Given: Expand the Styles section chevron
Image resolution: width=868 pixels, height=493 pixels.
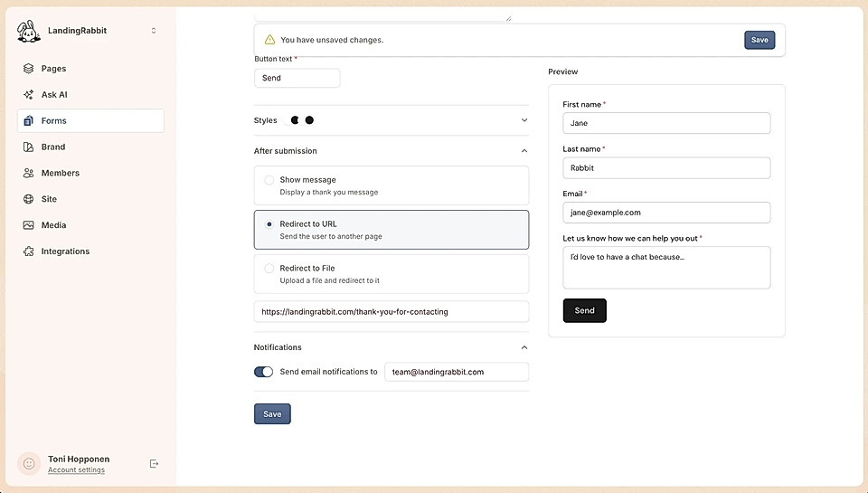Looking at the screenshot, I should tap(524, 120).
